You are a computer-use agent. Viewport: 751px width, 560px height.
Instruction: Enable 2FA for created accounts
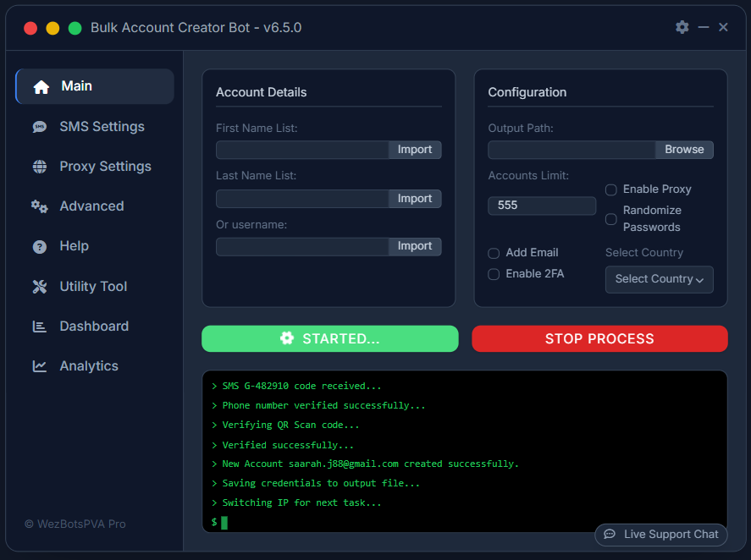[493, 273]
